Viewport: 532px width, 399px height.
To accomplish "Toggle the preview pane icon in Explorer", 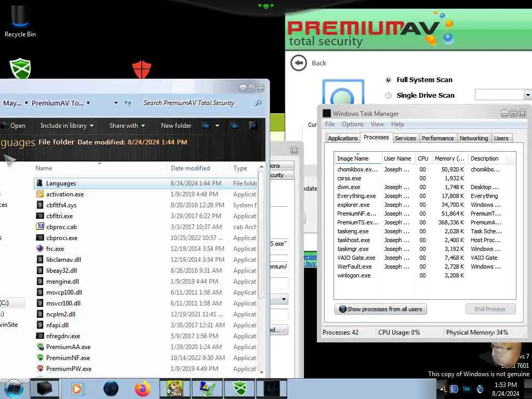I will 234,126.
